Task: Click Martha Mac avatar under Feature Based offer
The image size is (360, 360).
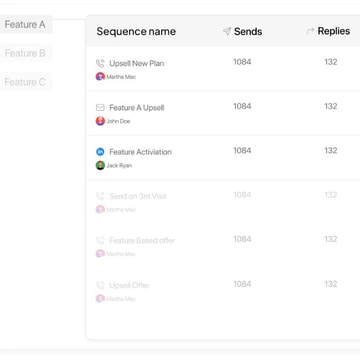Action: click(100, 254)
